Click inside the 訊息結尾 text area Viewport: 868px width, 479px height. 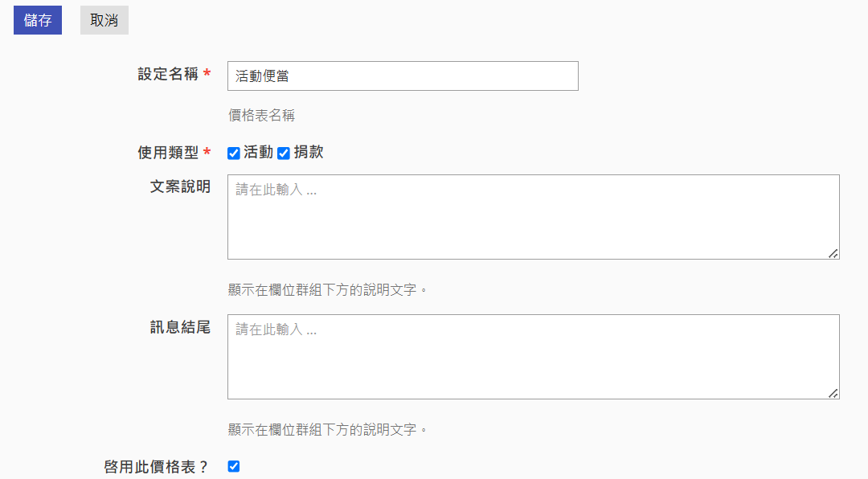533,357
